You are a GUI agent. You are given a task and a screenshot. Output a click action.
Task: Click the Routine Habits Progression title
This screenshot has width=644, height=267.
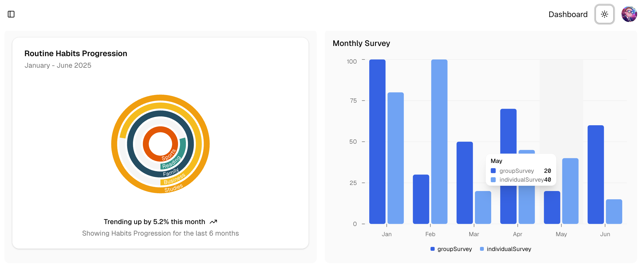click(x=76, y=53)
